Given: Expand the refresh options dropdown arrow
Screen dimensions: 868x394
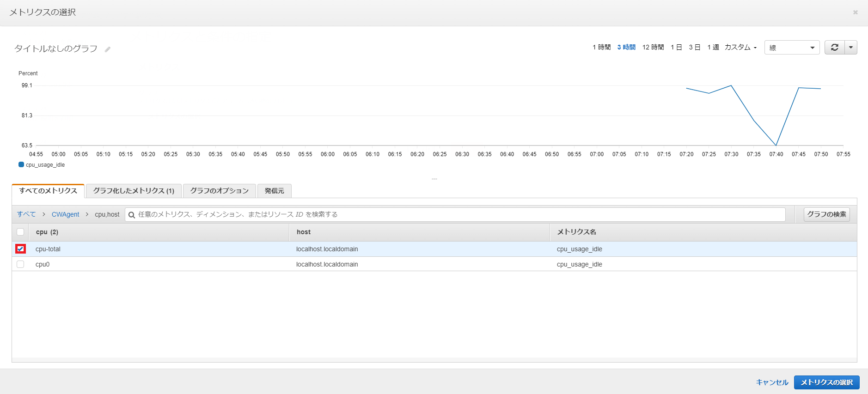Looking at the screenshot, I should 851,48.
